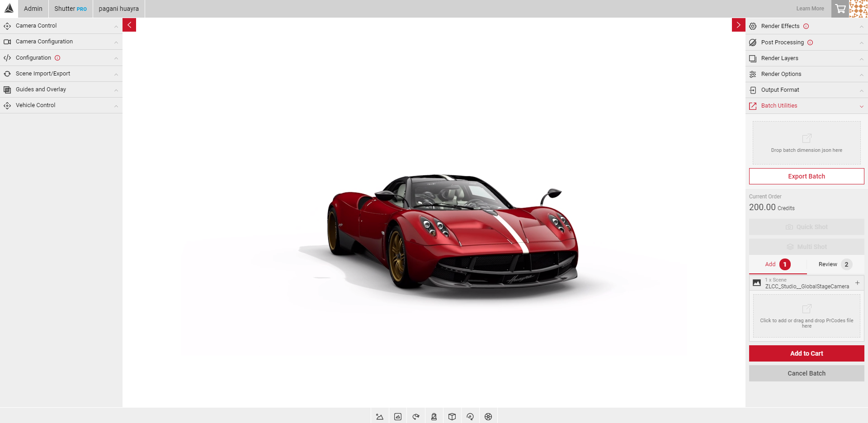Click the Render Layers icon

pos(753,58)
